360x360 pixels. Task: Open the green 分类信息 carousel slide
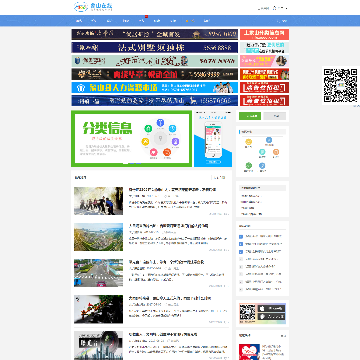tap(132, 139)
